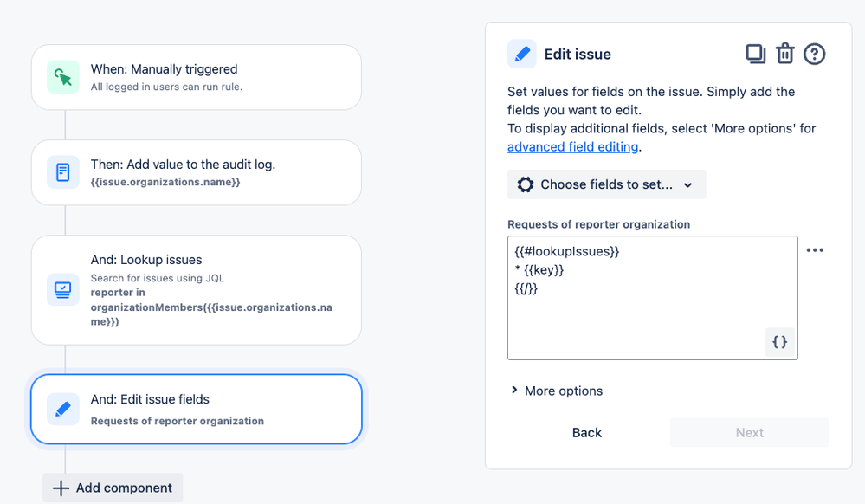The height and width of the screenshot is (504, 865).
Task: Click the gear icon in Choose fields to set
Action: point(526,184)
